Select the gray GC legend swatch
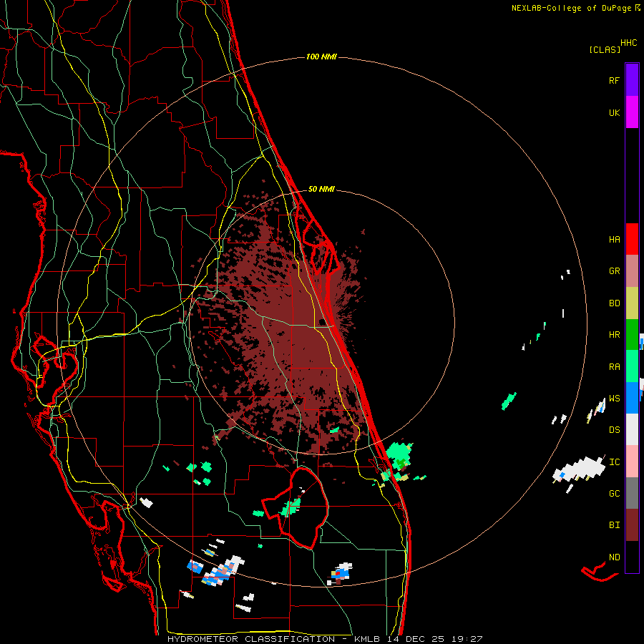The width and height of the screenshot is (644, 644). [x=632, y=493]
